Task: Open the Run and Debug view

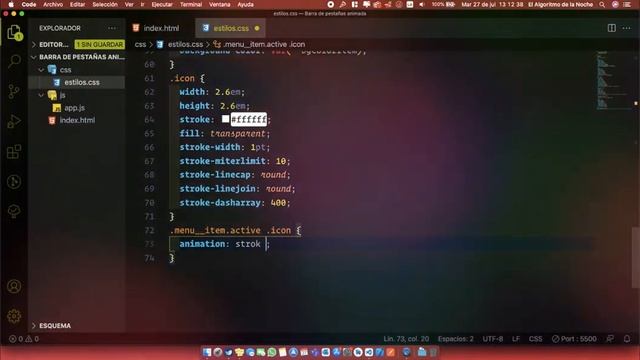Action: point(14,121)
